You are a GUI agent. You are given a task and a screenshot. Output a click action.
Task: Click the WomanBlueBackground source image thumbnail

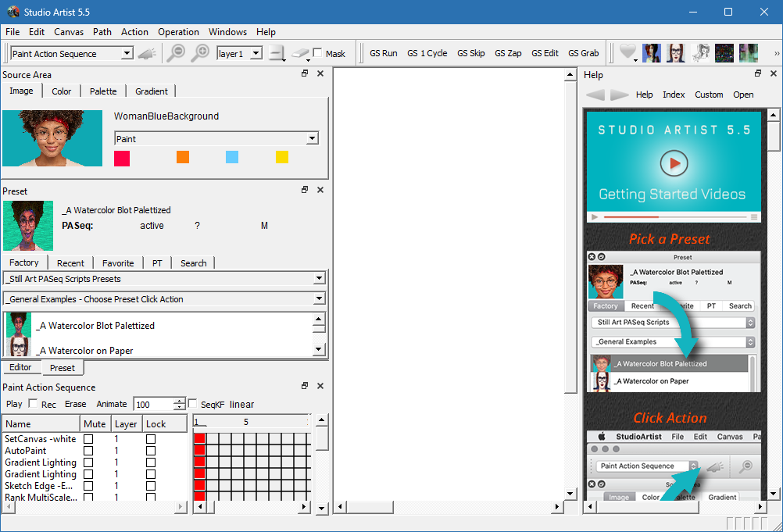pos(52,138)
